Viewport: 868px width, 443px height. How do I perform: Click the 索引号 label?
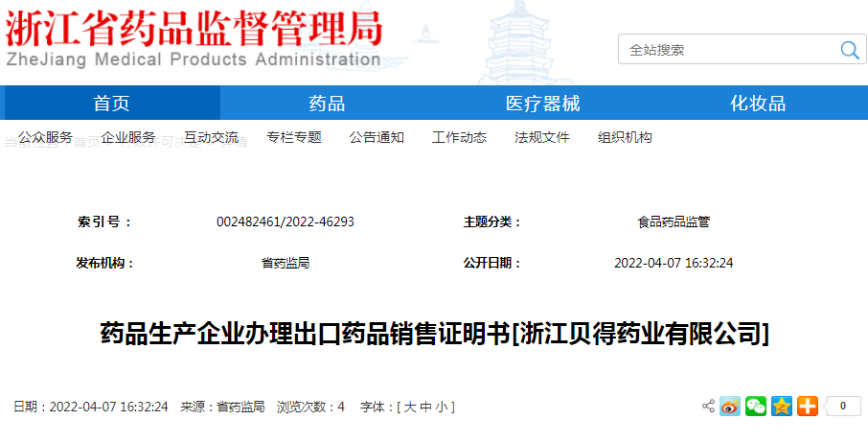[104, 222]
